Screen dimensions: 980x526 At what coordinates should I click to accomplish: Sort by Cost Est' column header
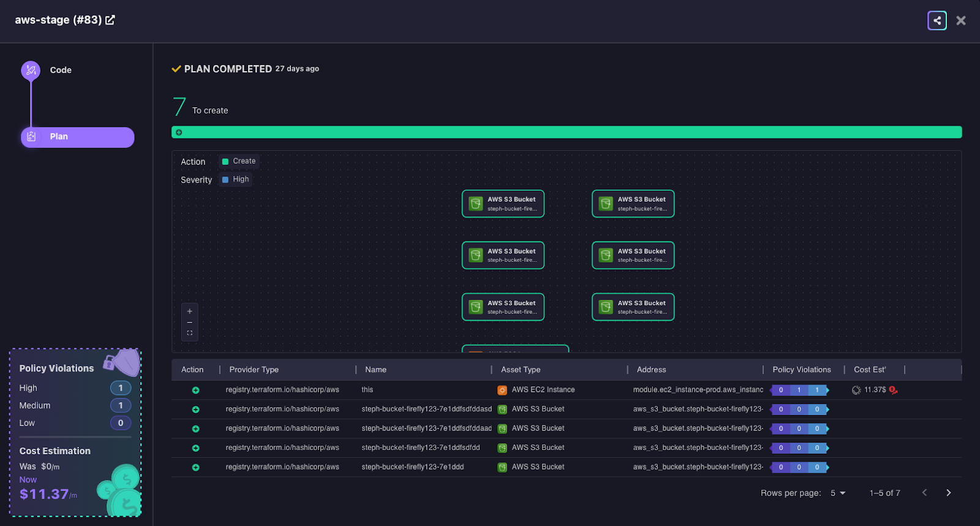pos(870,370)
